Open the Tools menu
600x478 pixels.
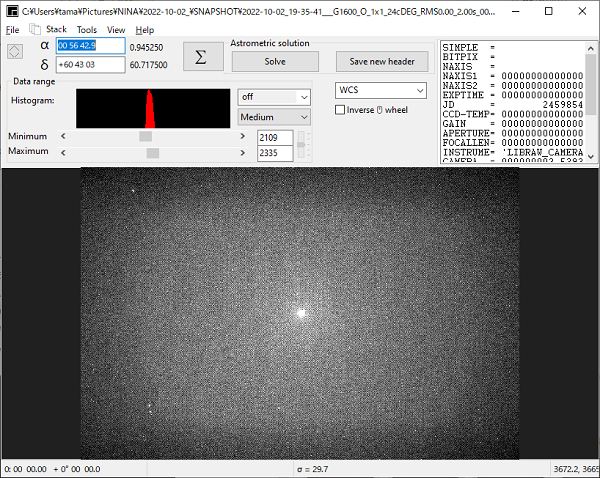point(87,30)
